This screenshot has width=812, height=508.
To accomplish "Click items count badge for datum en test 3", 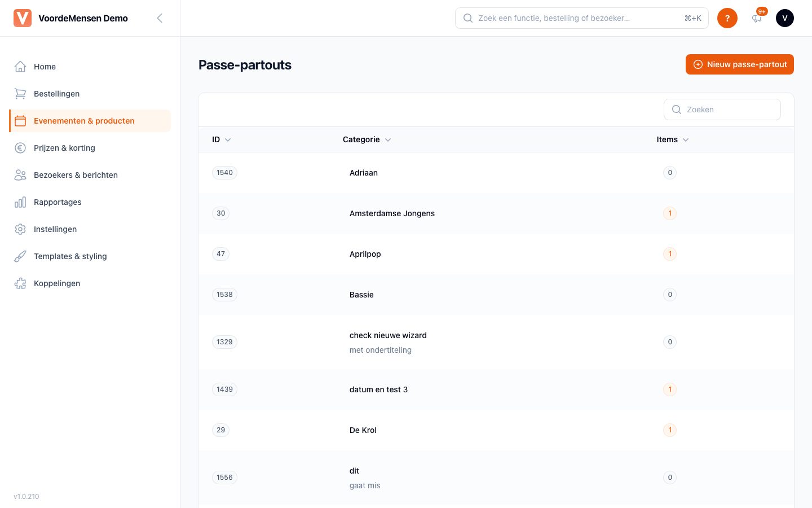I will 670,389.
